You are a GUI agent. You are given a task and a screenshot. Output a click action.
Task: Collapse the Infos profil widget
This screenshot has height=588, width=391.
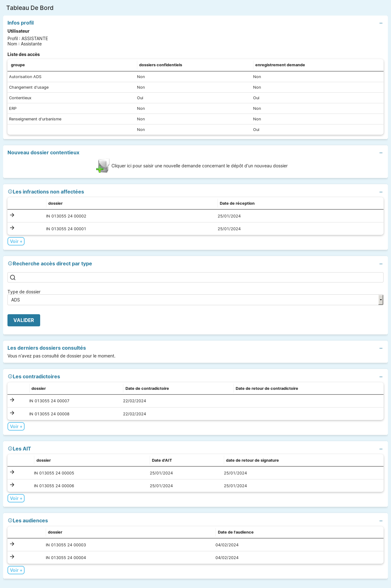pyautogui.click(x=381, y=23)
